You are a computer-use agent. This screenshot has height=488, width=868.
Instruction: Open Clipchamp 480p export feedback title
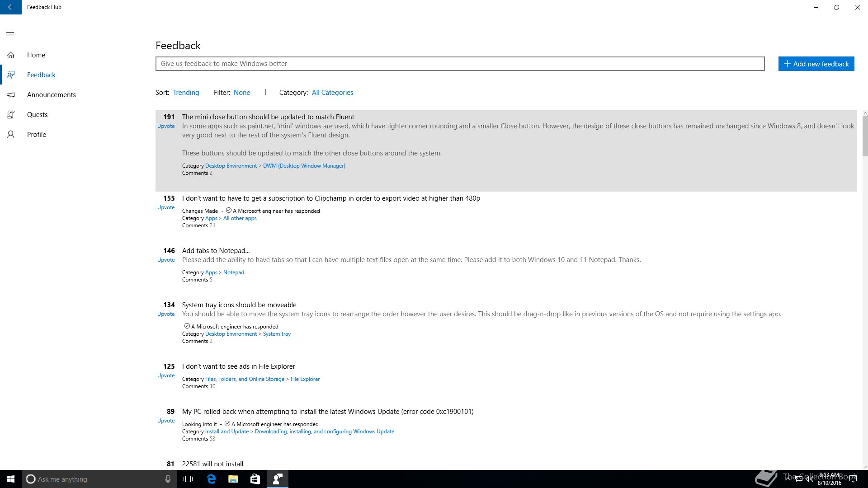click(x=331, y=198)
